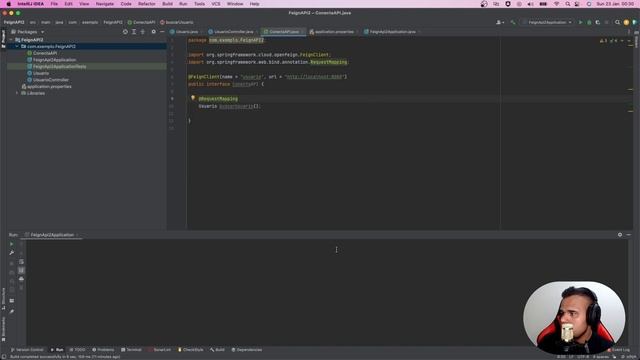Open Build tool window
Viewport: 640px width, 360px height.
[x=218, y=350]
